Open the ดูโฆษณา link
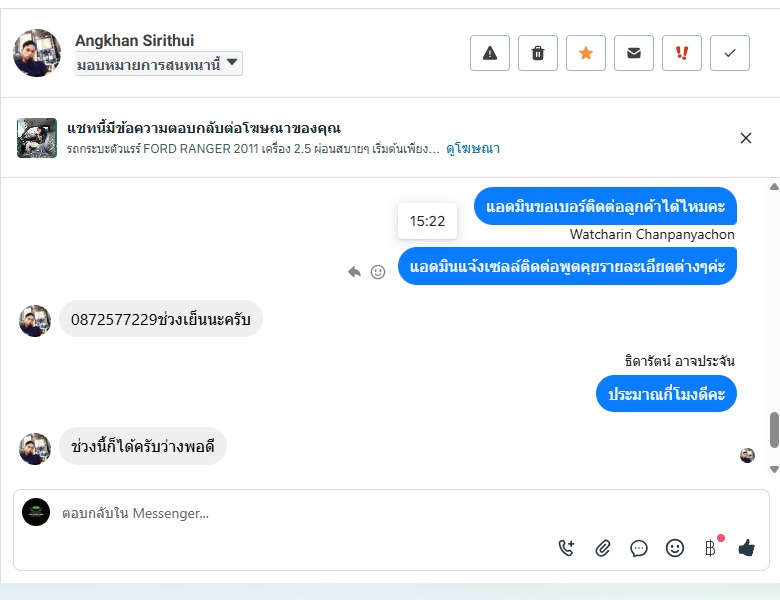This screenshot has width=780, height=600. [473, 149]
